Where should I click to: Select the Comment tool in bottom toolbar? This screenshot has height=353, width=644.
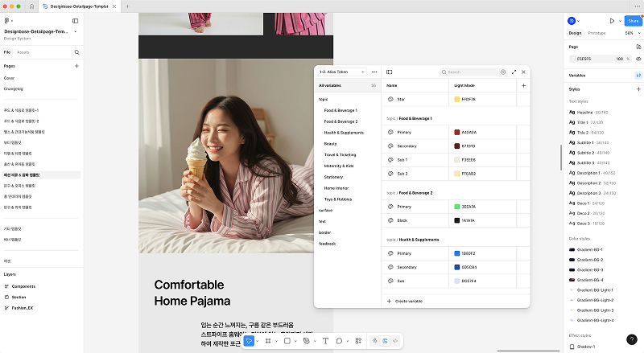340,341
